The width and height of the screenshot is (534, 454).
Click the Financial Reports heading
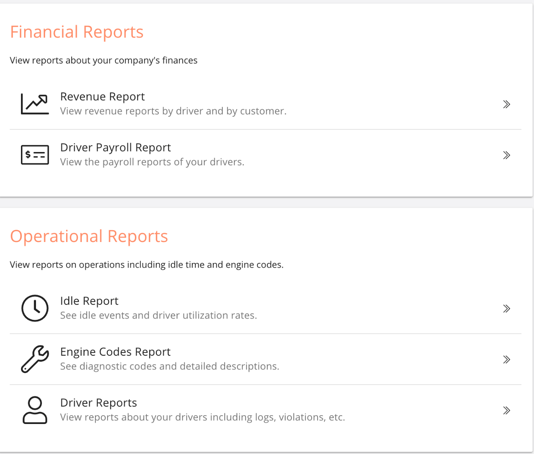point(77,32)
